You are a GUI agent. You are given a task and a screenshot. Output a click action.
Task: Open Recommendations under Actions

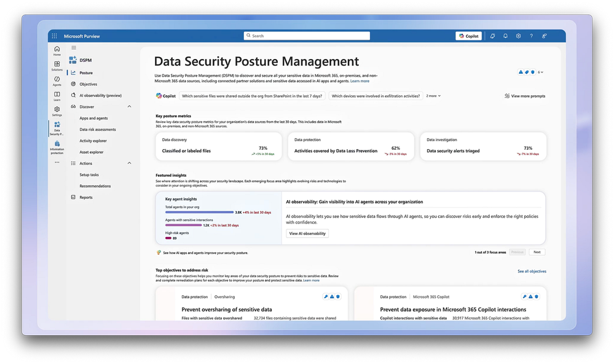click(95, 186)
